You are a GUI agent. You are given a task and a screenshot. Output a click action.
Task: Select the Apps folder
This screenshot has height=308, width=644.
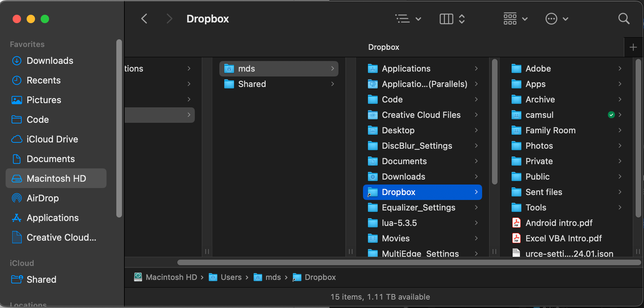click(x=566, y=84)
